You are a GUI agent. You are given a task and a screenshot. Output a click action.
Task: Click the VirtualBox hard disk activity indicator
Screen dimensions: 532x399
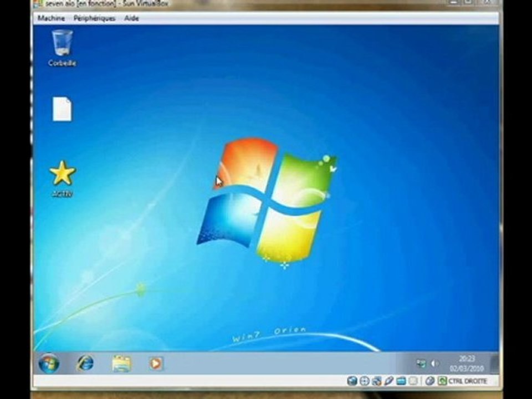point(352,381)
